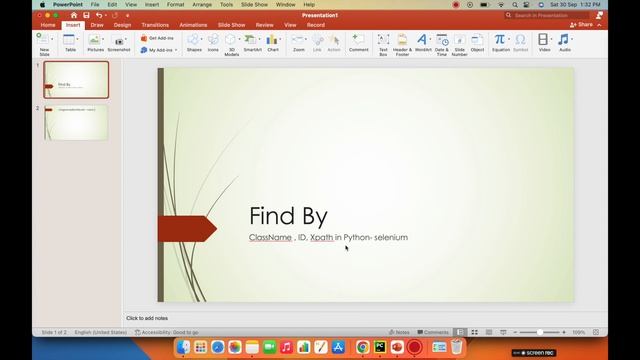This screenshot has height=360, width=640.
Task: Open the Design ribbon tab
Action: coord(122,25)
